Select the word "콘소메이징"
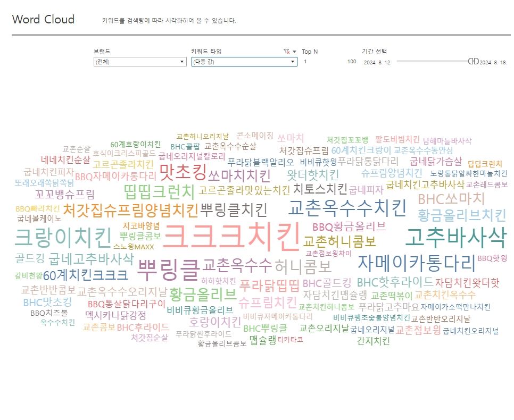514x420 pixels. (255, 136)
